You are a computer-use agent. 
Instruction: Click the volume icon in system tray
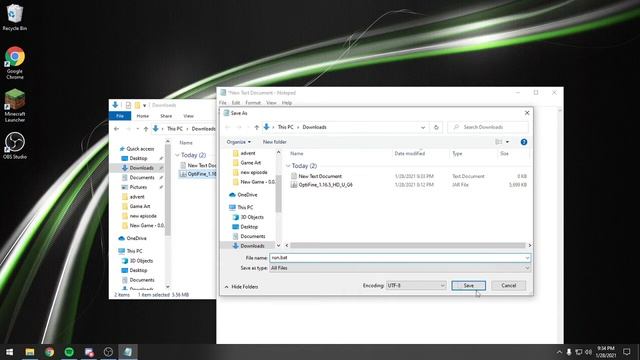(x=589, y=352)
